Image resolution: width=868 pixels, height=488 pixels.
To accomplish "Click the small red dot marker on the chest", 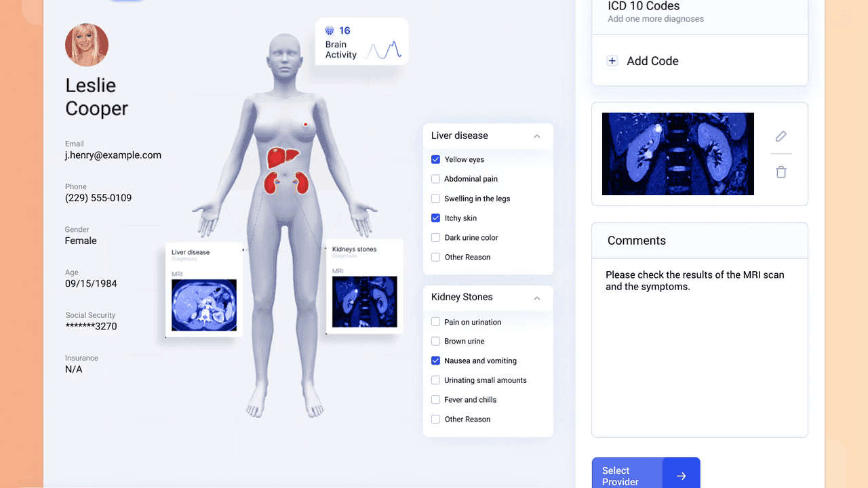I will point(305,125).
